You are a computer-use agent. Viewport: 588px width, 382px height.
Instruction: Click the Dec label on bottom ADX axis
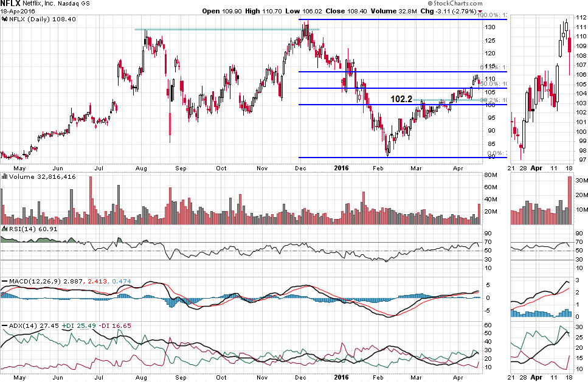[300, 378]
